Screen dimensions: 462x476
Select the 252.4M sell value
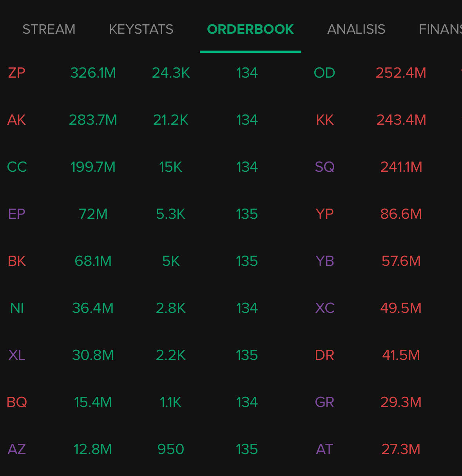click(401, 73)
